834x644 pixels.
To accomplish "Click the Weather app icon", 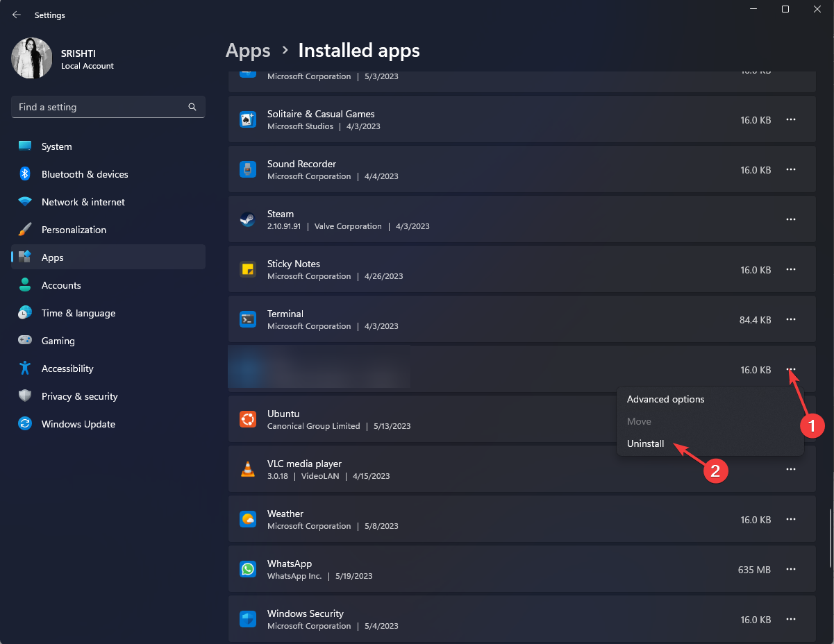I will point(248,519).
